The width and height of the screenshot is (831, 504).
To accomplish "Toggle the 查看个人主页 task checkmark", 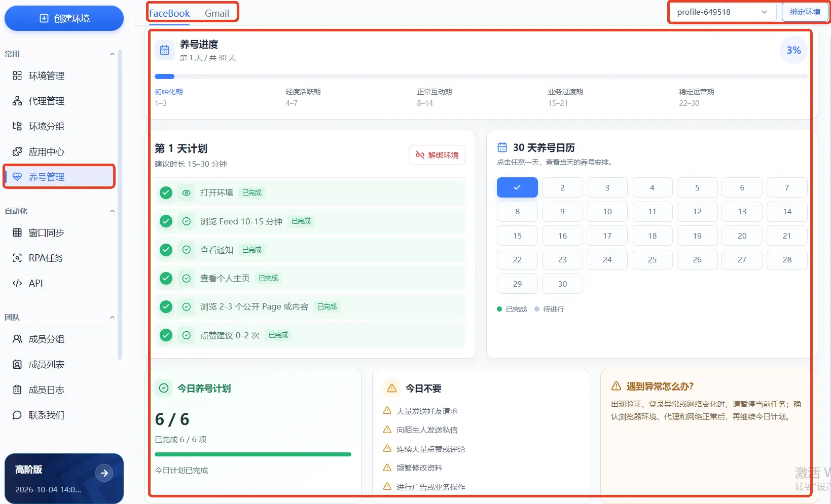I will click(166, 278).
